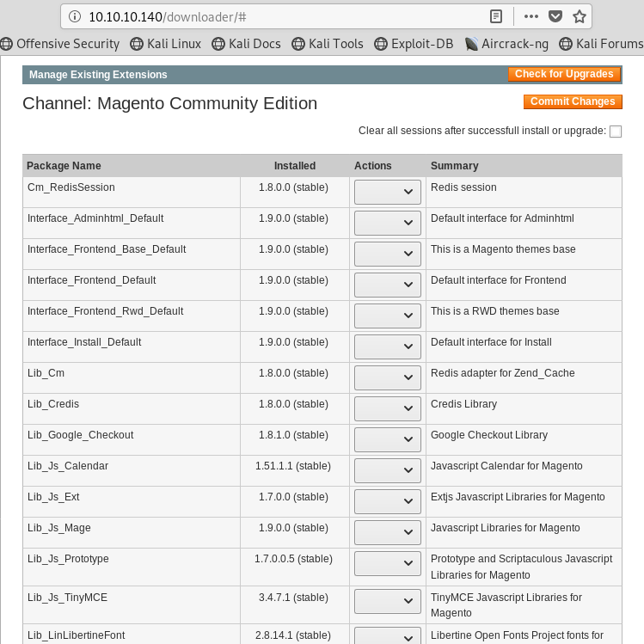Click Channel: Magento Community Edition heading

pos(169,103)
